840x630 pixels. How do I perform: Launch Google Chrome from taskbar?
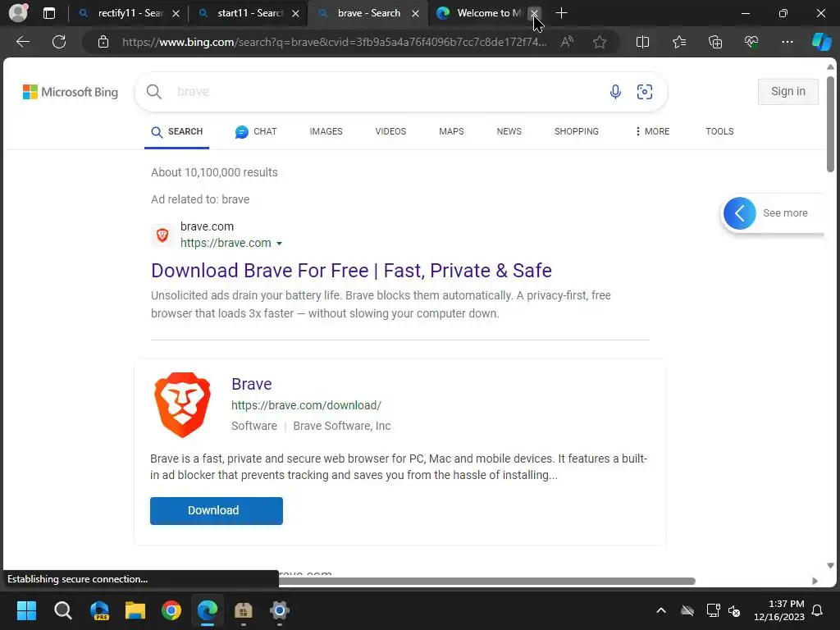point(171,610)
